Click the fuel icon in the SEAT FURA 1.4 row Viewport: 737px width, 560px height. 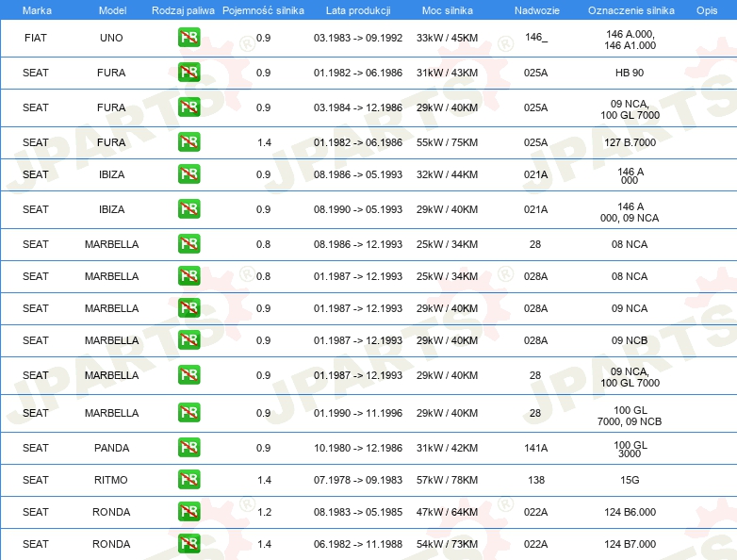[188, 142]
